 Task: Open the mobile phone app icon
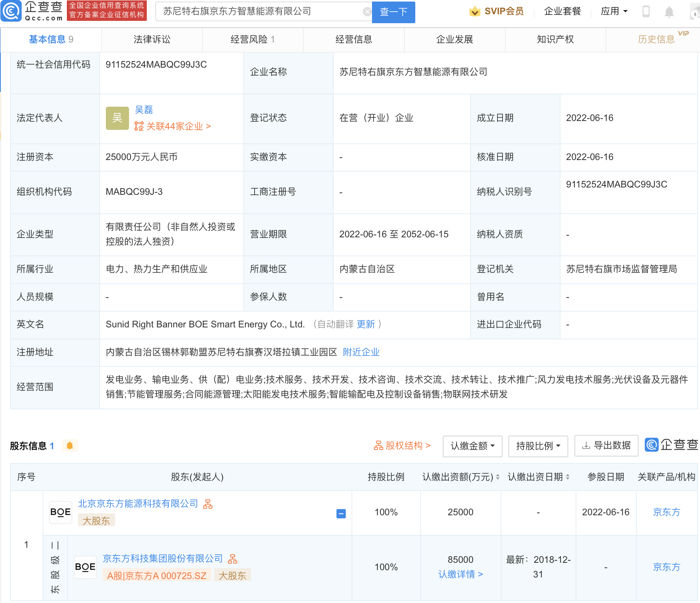646,12
